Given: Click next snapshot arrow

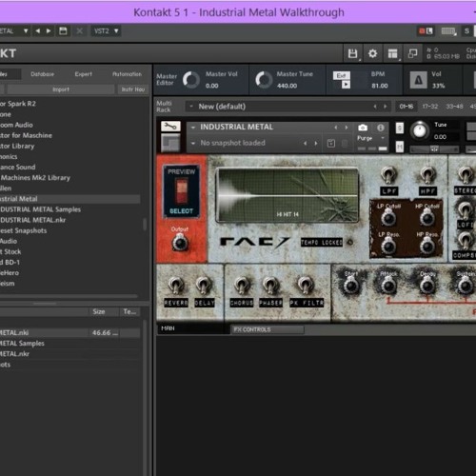Looking at the screenshot, I should [316, 144].
